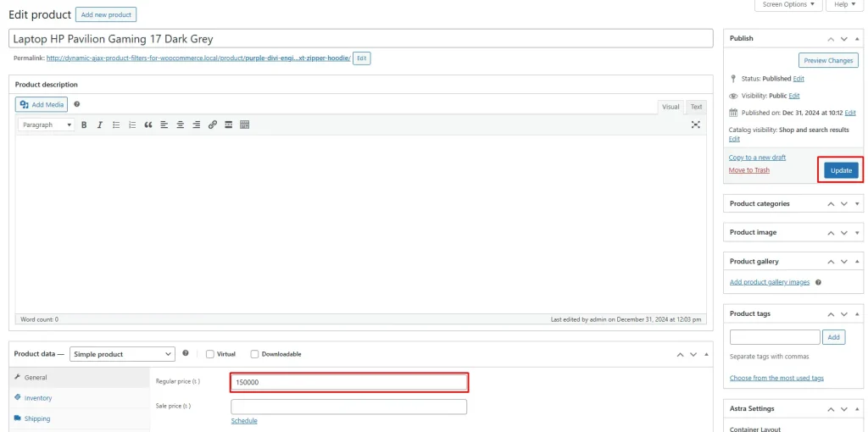Click Preview Changes
The image size is (868, 432).
pyautogui.click(x=828, y=60)
